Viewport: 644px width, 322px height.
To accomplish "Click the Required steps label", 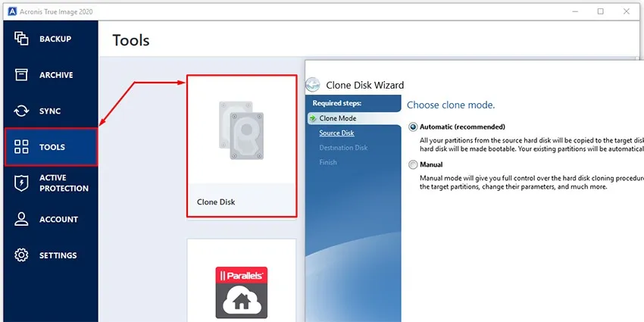I will coord(337,103).
